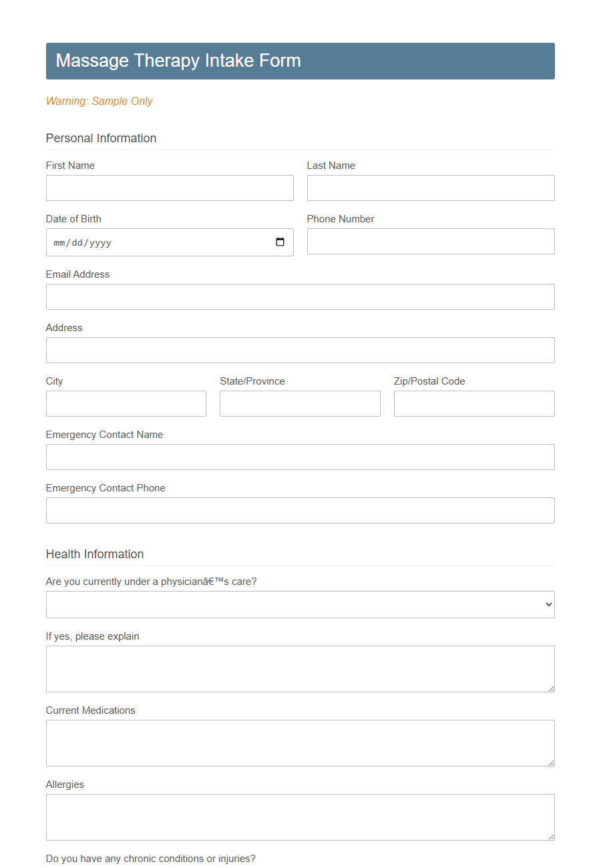
Task: Select the Emergency Contact Name field
Action: click(x=300, y=457)
